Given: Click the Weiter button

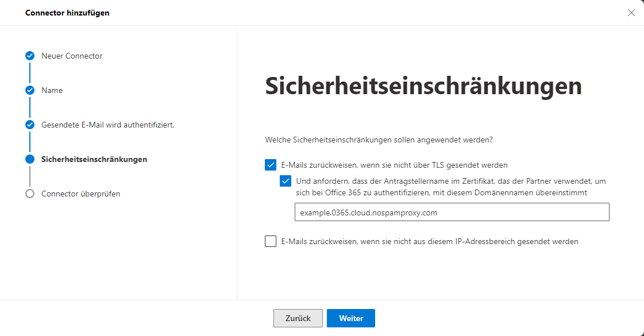Looking at the screenshot, I should 351,318.
